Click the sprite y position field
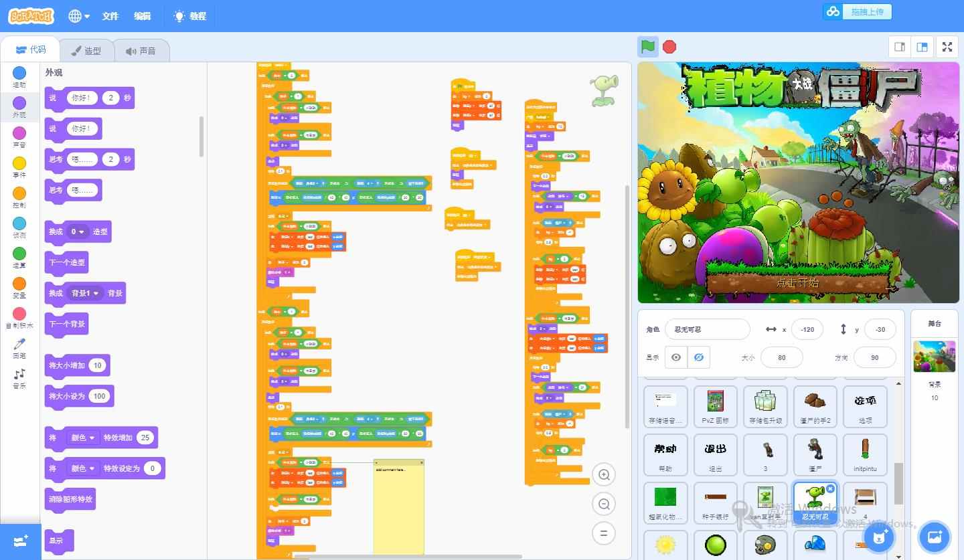 pyautogui.click(x=880, y=329)
